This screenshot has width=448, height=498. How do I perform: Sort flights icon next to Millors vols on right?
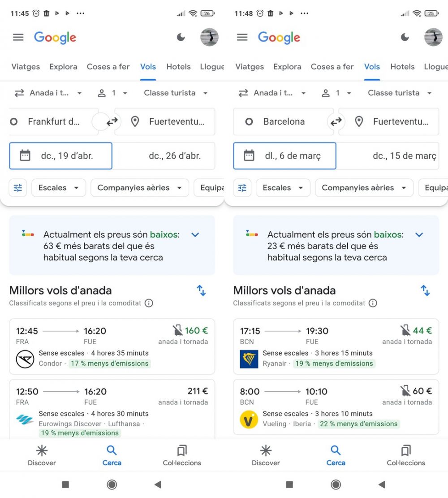[x=425, y=290]
